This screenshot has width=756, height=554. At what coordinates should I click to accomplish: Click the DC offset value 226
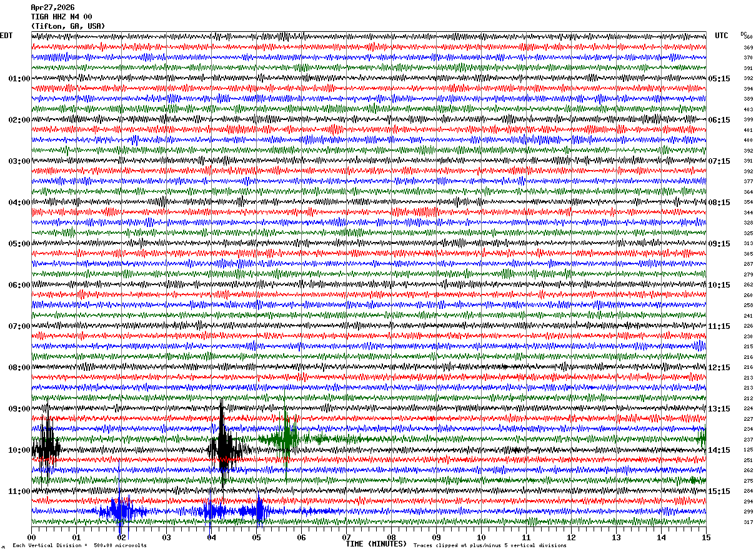click(748, 326)
